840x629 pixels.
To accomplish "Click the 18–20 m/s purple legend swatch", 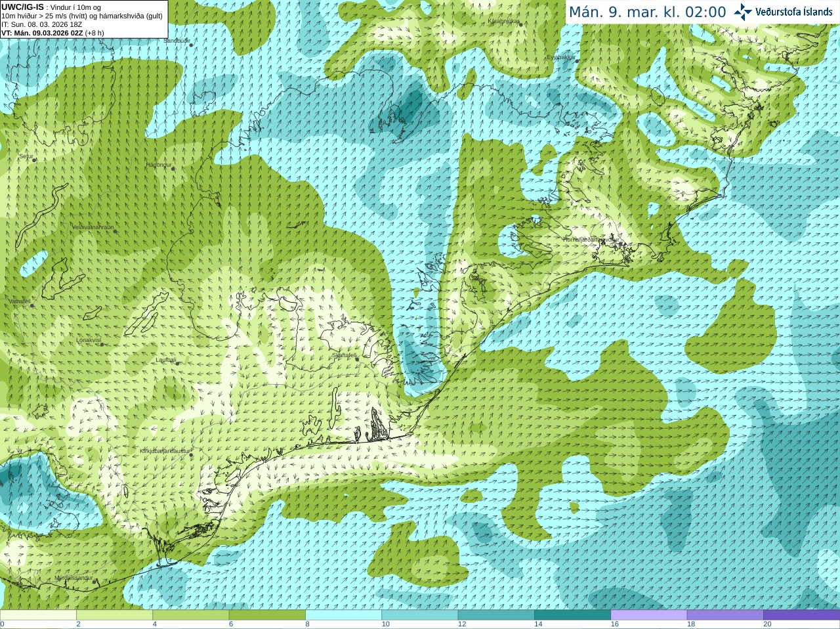I will point(725,615).
